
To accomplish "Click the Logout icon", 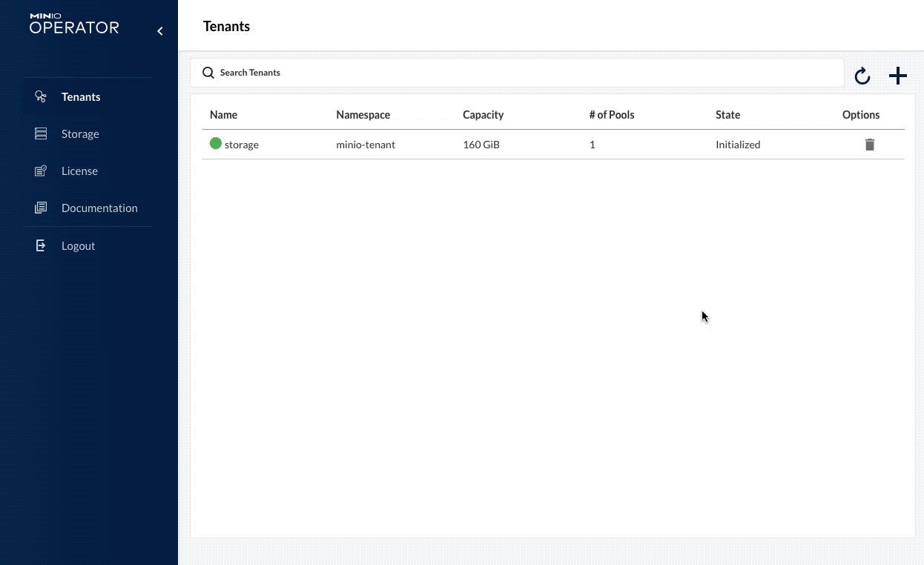I will click(x=40, y=245).
